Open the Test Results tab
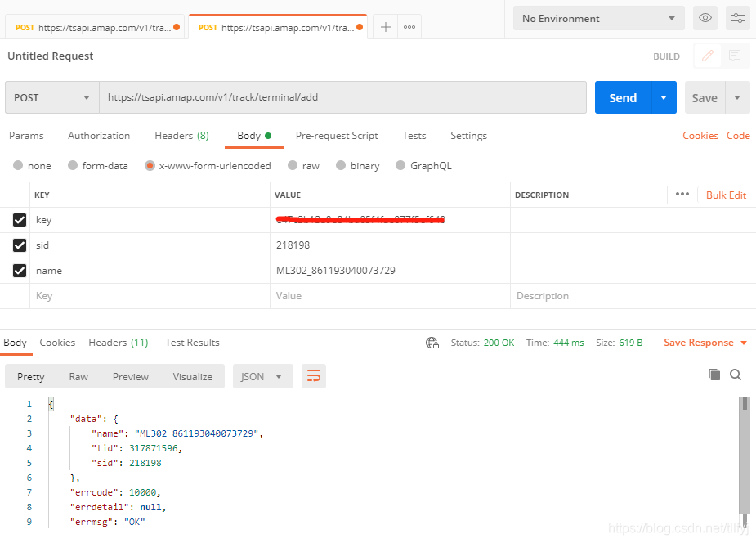Screen dimensions: 756x543 pyautogui.click(x=192, y=343)
